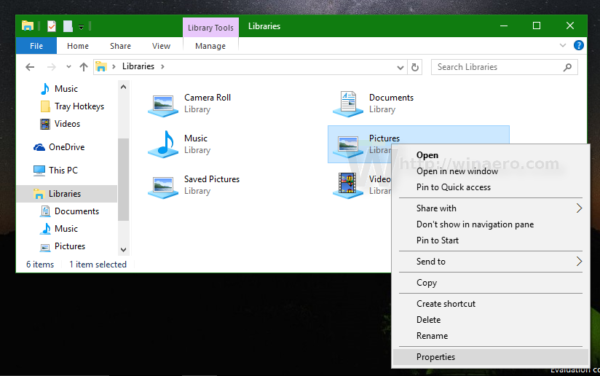The height and width of the screenshot is (376, 600).
Task: Open the Help question mark icon
Action: [579, 46]
